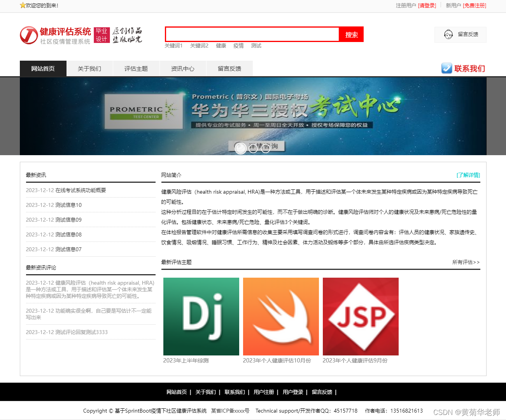Viewport: 506px width, 420px height.
Task: Open comment 测试评论回复测试3333
Action: (x=67, y=332)
